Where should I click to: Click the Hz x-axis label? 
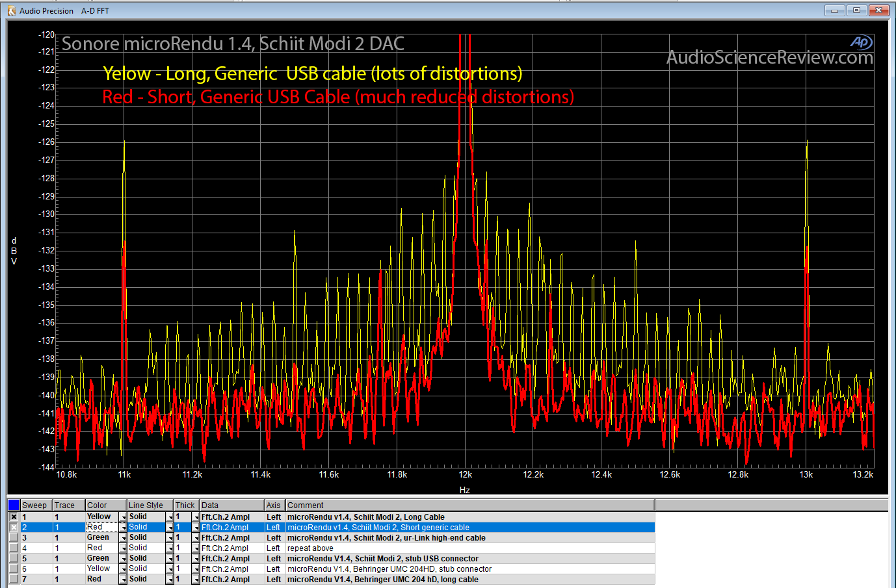click(464, 490)
